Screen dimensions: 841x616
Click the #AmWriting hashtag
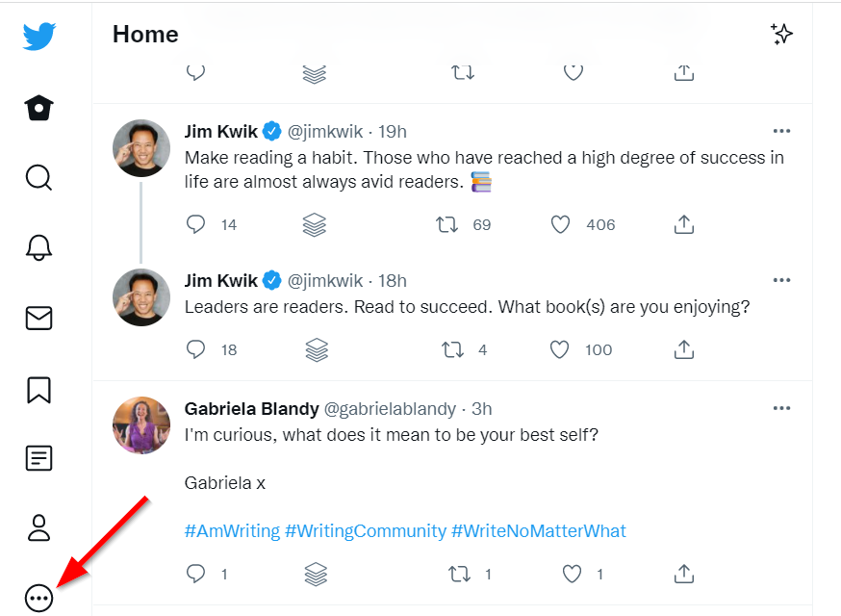232,530
